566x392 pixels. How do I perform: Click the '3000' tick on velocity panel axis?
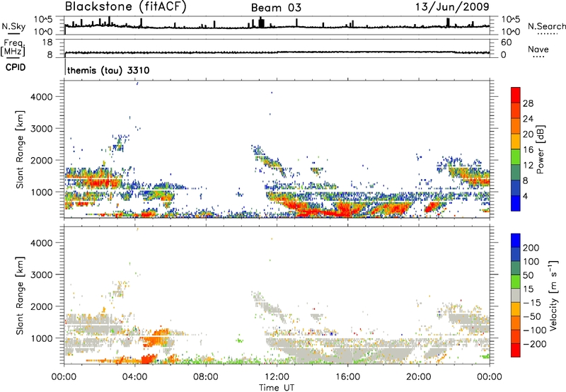click(42, 275)
